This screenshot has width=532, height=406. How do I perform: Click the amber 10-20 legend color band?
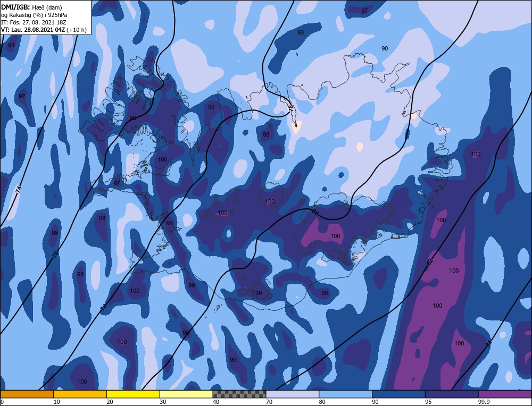click(x=80, y=394)
